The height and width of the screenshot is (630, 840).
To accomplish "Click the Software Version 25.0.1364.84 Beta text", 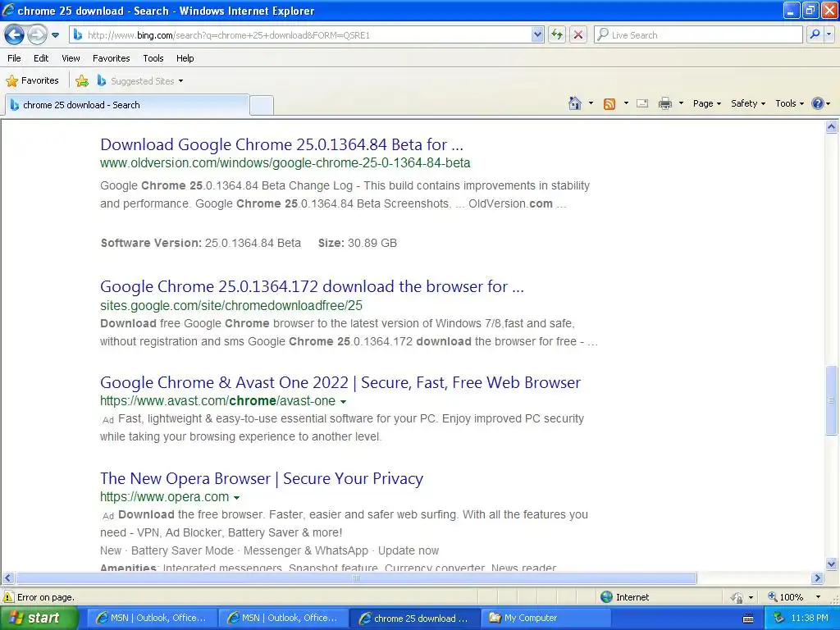I will coord(201,243).
